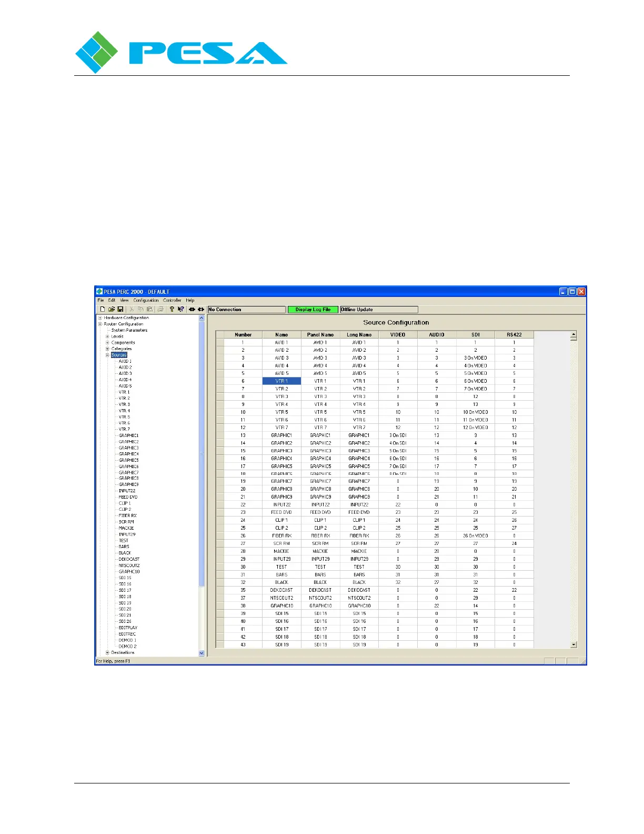Viewport: 644px width, 834px height.
Task: Click the New file toolbar icon
Action: pos(103,310)
